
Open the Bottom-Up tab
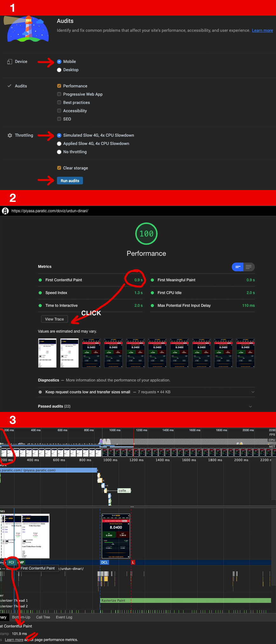coord(21,617)
